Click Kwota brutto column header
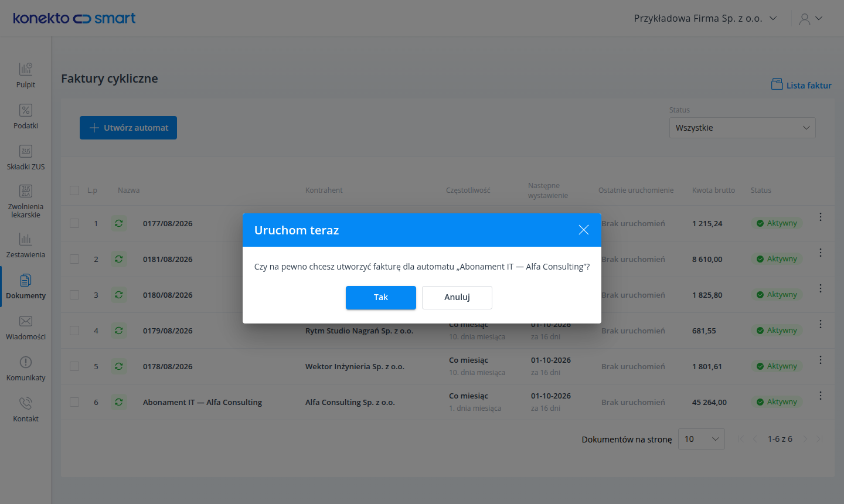The width and height of the screenshot is (844, 504). (713, 190)
